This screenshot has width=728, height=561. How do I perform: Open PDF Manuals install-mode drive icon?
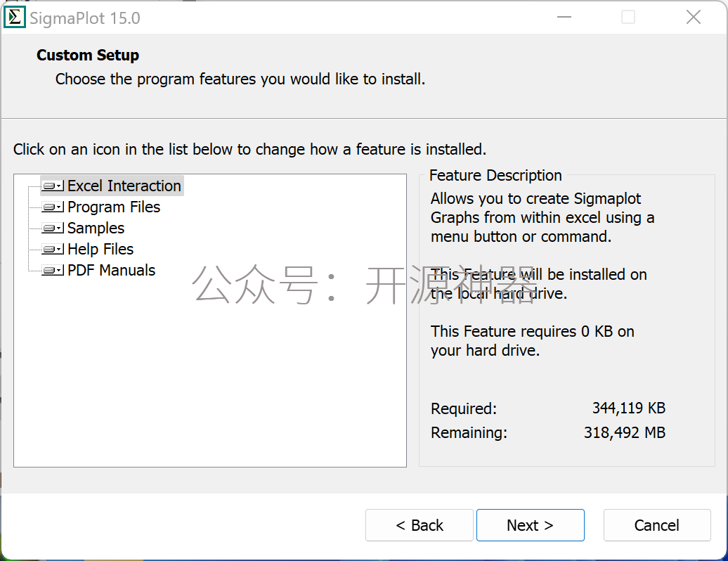[x=53, y=270]
